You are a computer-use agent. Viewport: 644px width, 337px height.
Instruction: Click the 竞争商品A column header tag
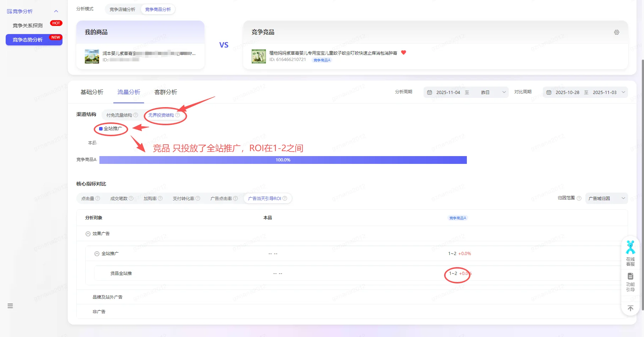[458, 218]
